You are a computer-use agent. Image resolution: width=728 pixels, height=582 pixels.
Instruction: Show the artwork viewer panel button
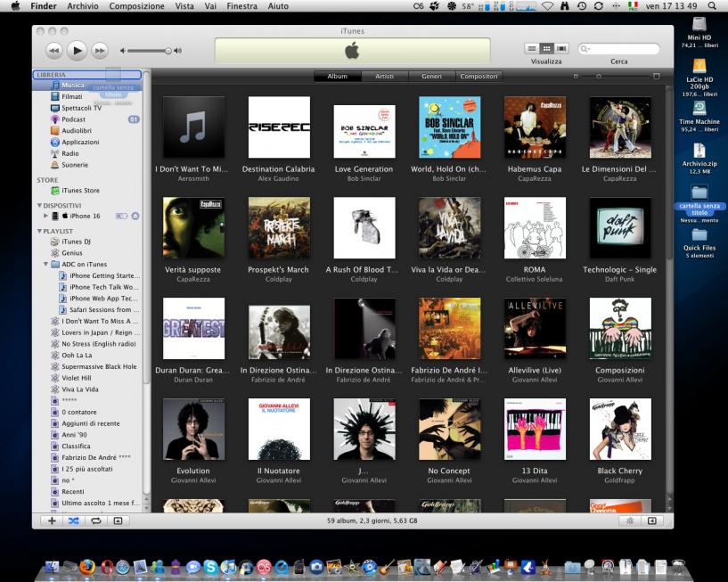pos(118,521)
